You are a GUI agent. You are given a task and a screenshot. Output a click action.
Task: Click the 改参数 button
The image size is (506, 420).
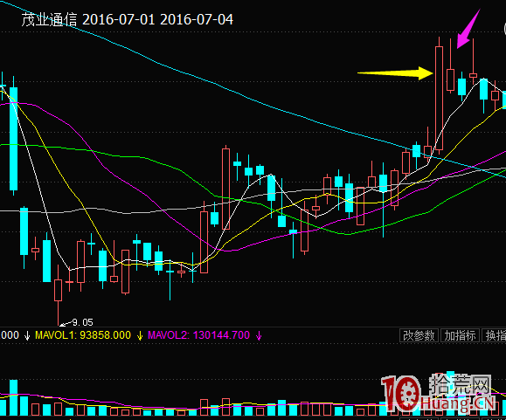419,335
